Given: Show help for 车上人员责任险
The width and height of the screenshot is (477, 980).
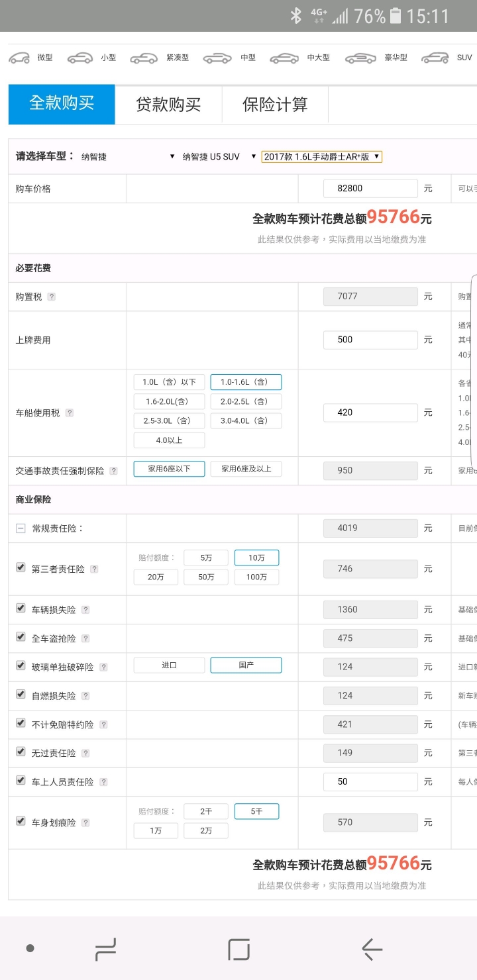Looking at the screenshot, I should 103,783.
